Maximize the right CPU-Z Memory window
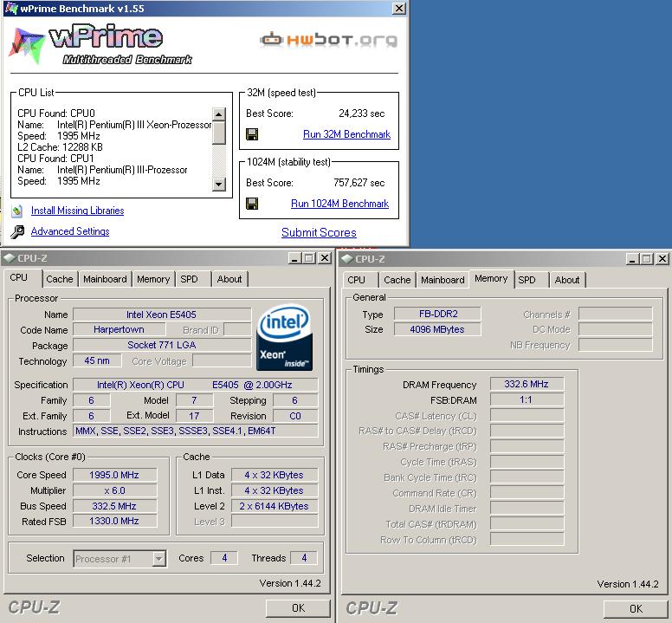 (647, 259)
